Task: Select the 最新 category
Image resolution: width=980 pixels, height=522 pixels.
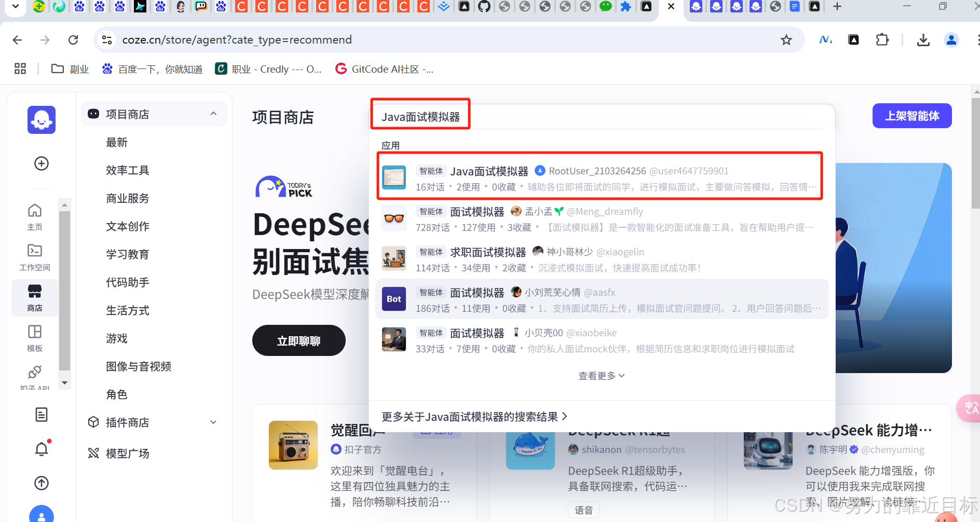Action: [x=117, y=142]
